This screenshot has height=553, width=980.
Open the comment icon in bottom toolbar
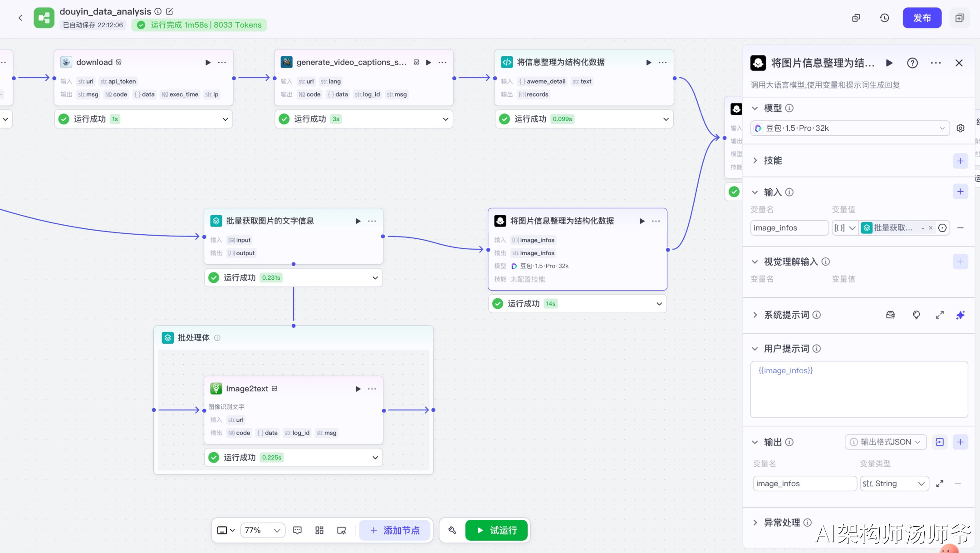[x=298, y=530]
